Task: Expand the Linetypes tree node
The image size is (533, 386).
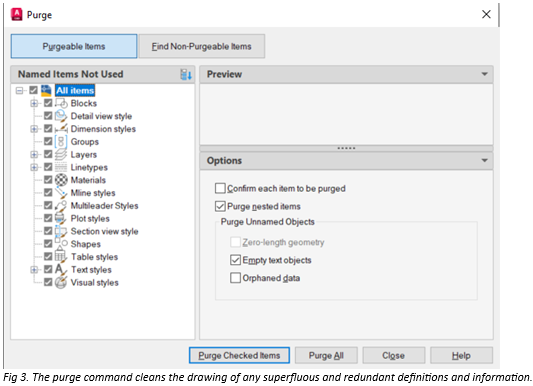Action: coord(34,167)
